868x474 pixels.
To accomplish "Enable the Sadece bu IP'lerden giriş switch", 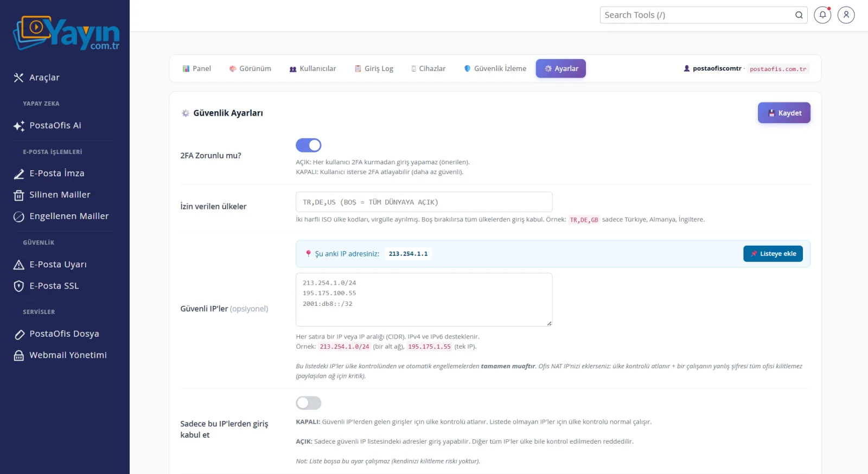I will point(309,403).
